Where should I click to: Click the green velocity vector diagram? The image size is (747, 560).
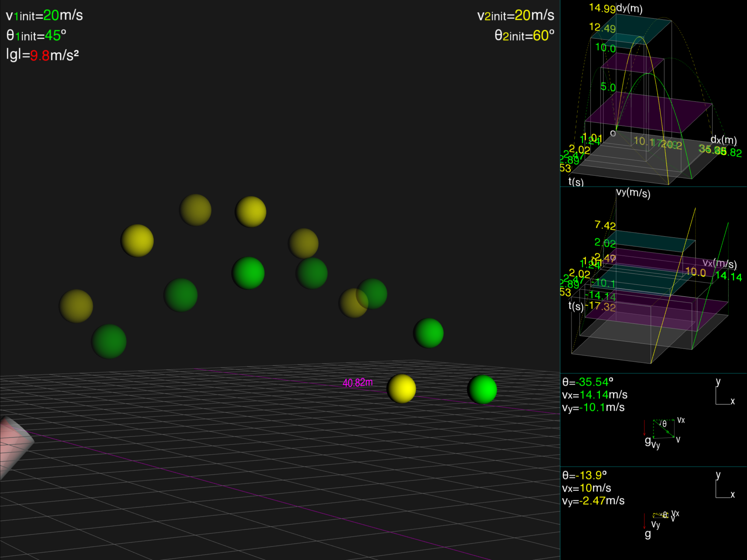(x=664, y=429)
